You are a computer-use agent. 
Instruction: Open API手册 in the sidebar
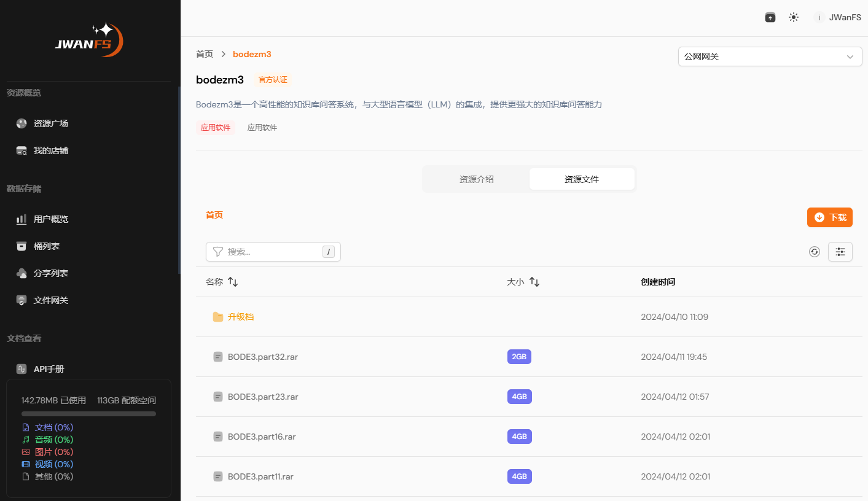(49, 369)
